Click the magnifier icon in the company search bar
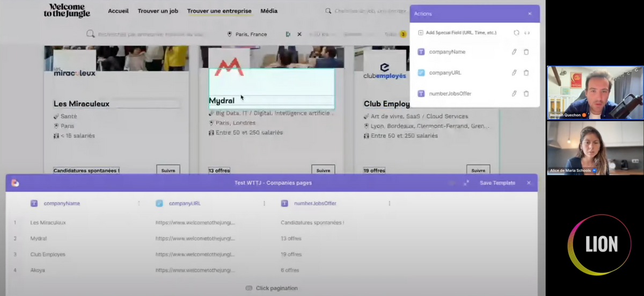 click(91, 34)
